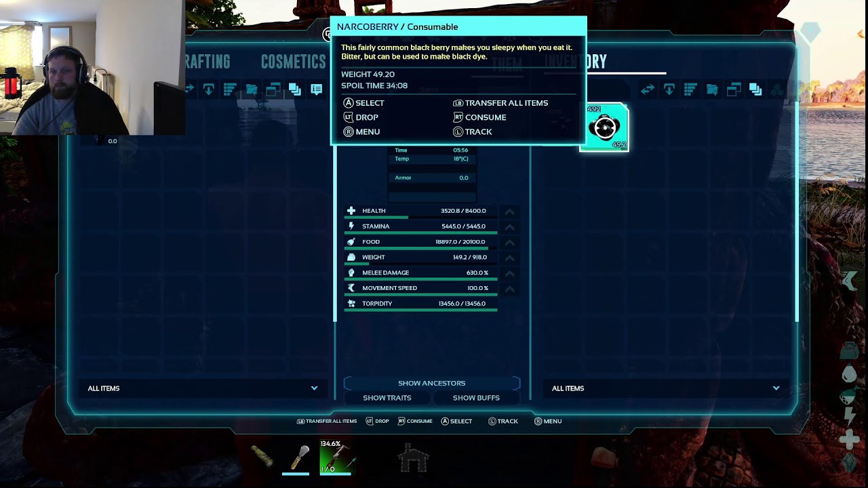Click Drop in bottom hint bar
Screen dimensions: 868x488
[x=378, y=421]
